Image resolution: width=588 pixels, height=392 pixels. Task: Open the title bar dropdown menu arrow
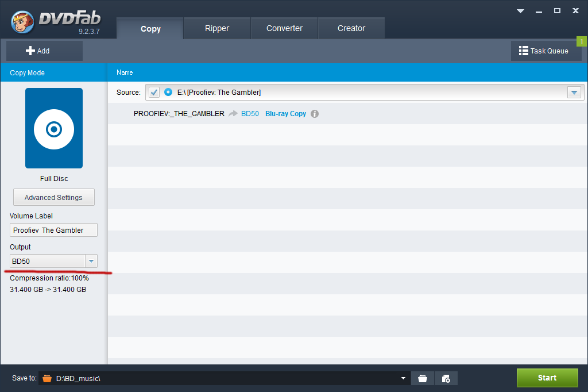(520, 11)
